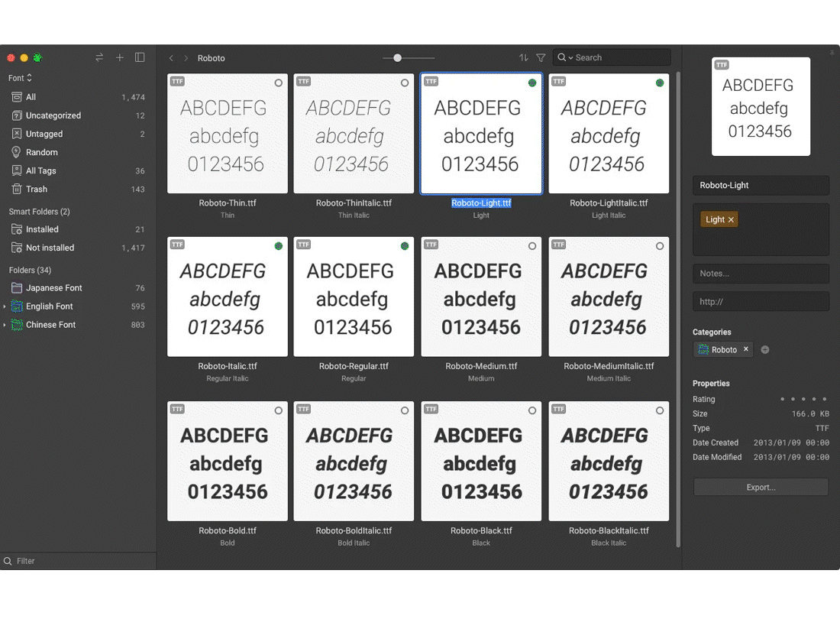This screenshot has width=840, height=619.
Task: Deactivate Roboto-Italic.ttf with its green toggle
Action: pos(279,246)
